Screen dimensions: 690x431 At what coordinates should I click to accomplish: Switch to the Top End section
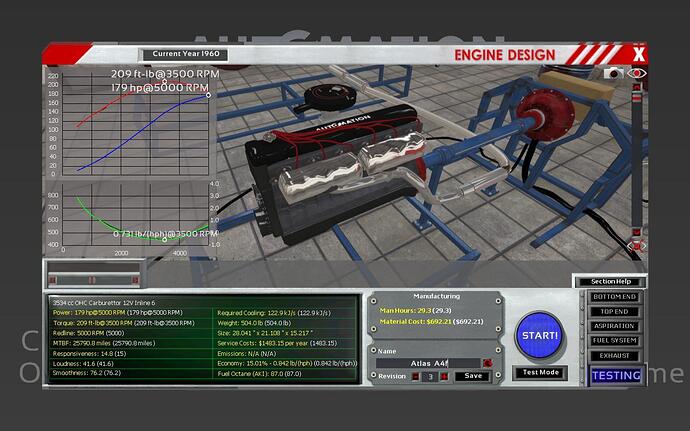[614, 311]
